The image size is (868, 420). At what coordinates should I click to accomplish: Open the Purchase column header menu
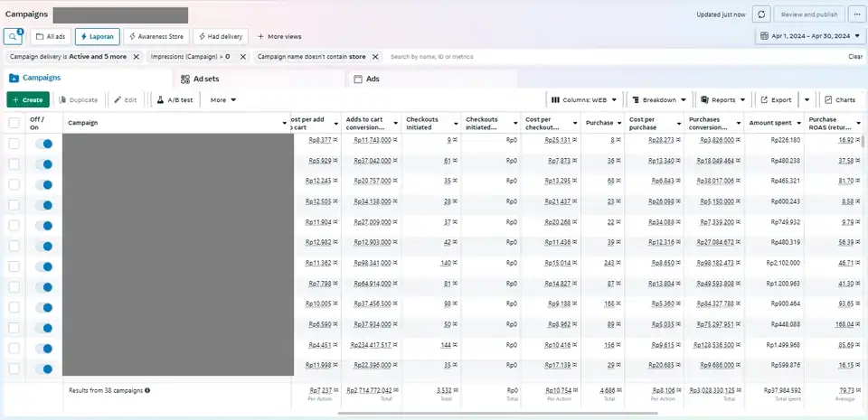pos(618,123)
